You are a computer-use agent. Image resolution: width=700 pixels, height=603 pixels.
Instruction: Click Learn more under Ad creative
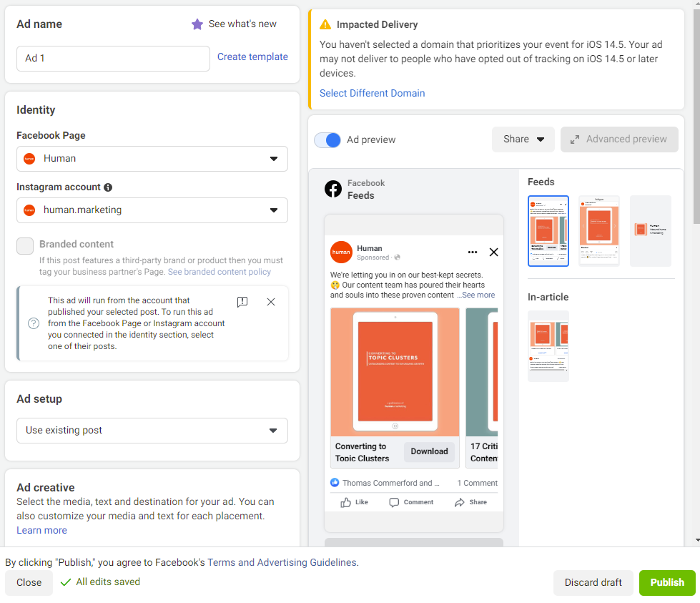click(x=42, y=530)
